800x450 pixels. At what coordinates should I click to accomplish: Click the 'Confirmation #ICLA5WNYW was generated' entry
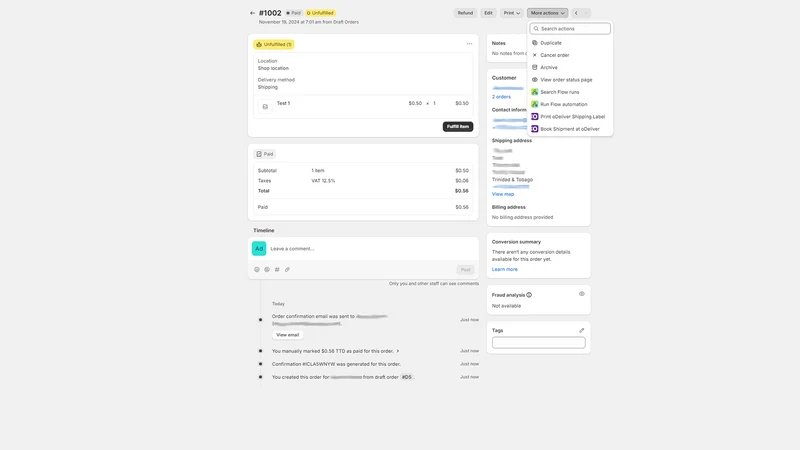(x=336, y=364)
